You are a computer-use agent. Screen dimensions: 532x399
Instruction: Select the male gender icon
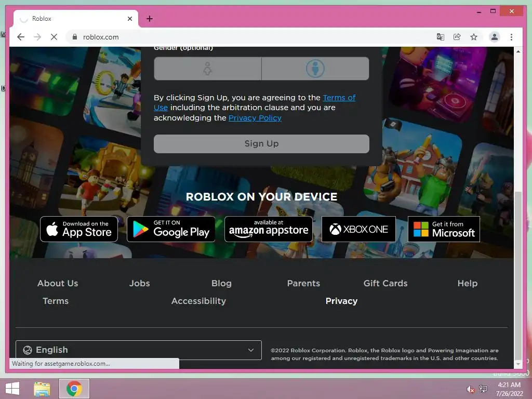315,69
